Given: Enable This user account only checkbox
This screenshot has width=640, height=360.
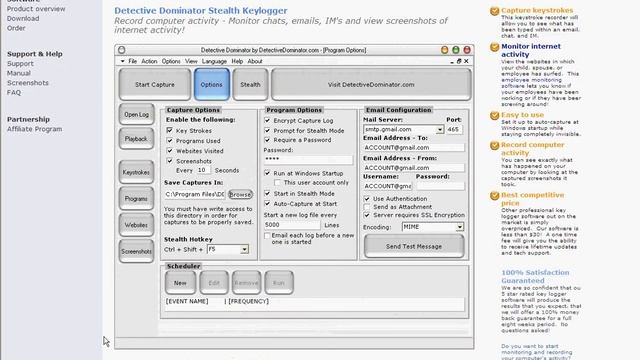Looking at the screenshot, I should 277,182.
